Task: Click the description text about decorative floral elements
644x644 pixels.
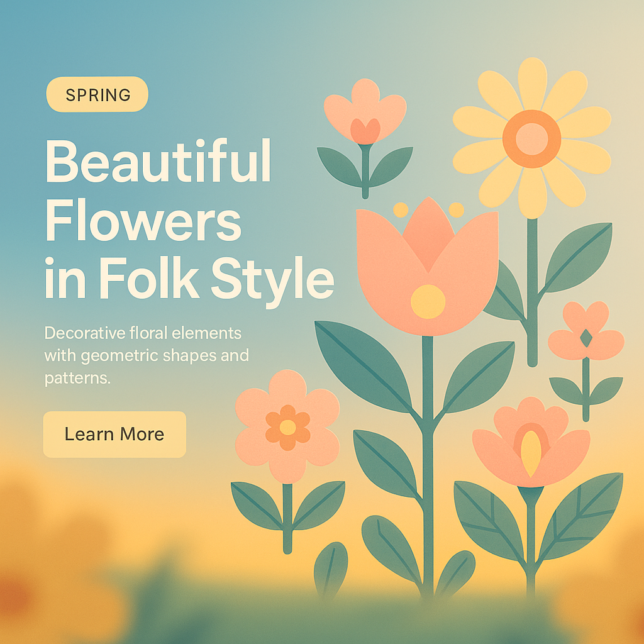Action: pyautogui.click(x=147, y=355)
